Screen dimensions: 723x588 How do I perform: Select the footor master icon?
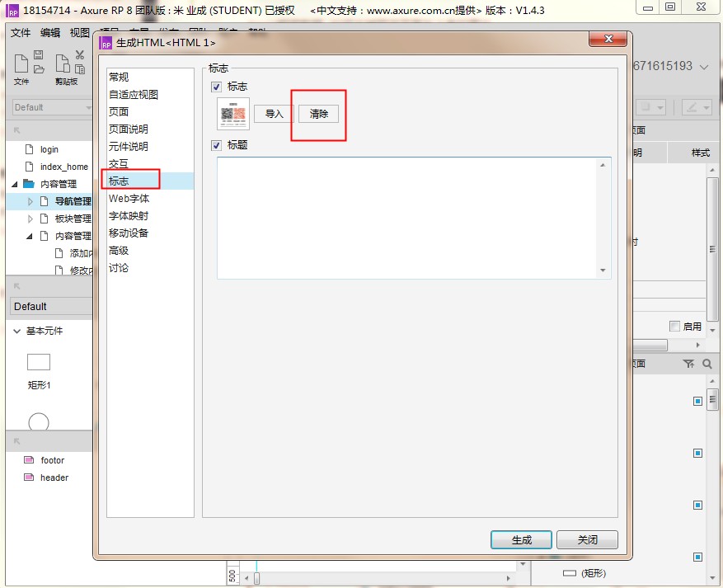29,460
